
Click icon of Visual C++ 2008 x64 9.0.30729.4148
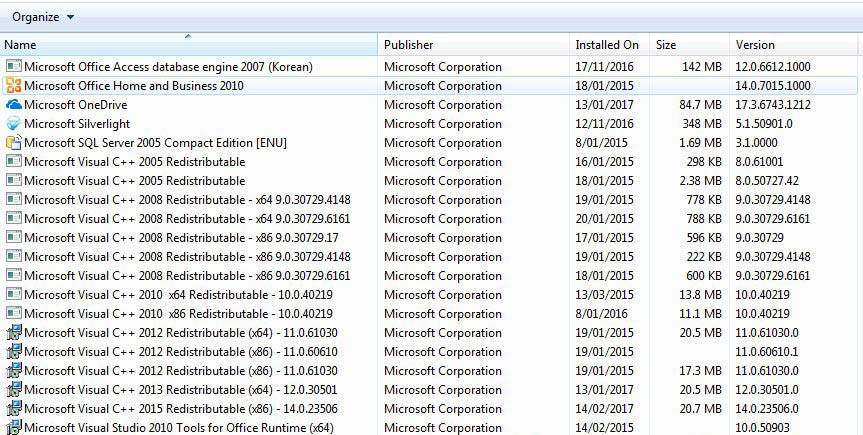14,199
